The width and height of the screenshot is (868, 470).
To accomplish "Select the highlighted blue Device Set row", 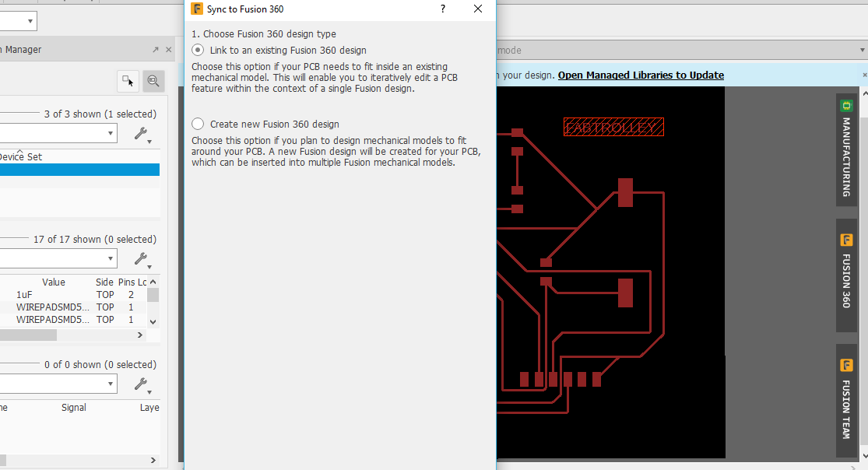I will (79, 170).
